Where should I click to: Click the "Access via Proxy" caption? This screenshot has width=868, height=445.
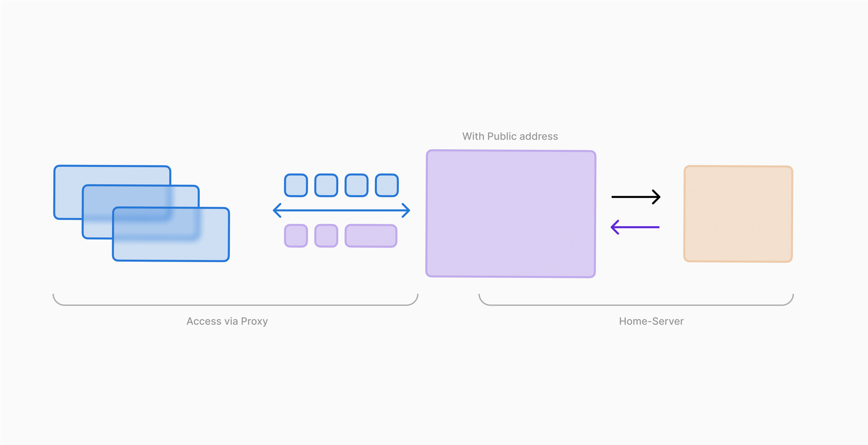pyautogui.click(x=227, y=321)
